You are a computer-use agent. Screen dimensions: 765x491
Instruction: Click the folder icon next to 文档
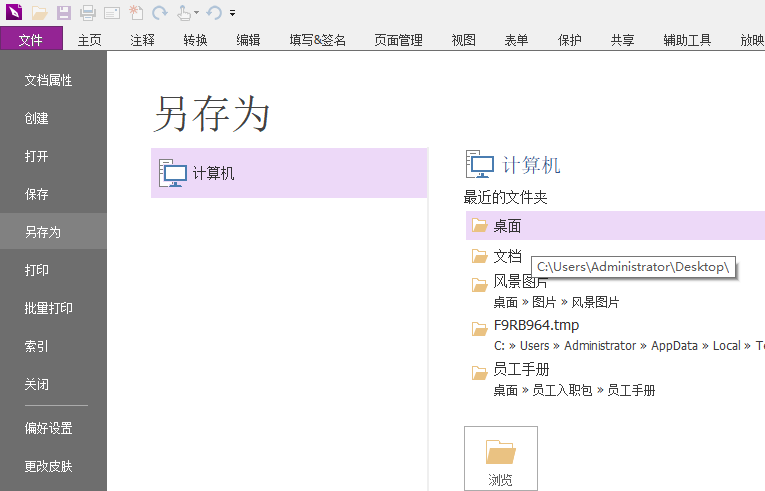click(x=480, y=256)
